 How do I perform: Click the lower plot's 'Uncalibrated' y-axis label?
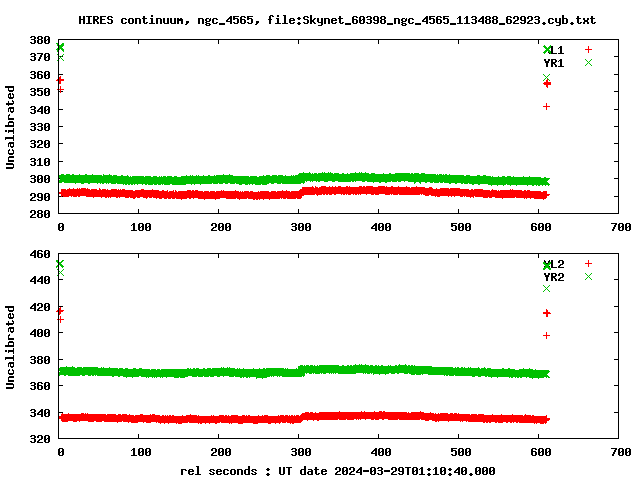pyautogui.click(x=10, y=347)
